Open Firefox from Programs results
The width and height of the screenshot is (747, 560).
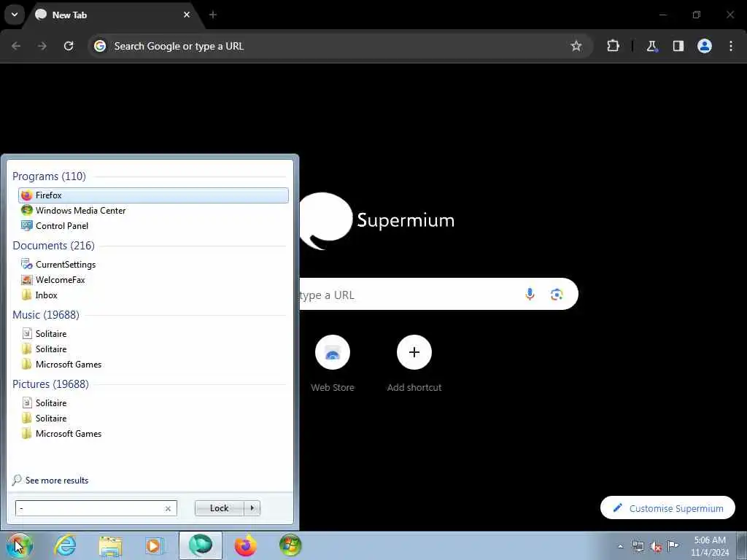click(x=153, y=195)
